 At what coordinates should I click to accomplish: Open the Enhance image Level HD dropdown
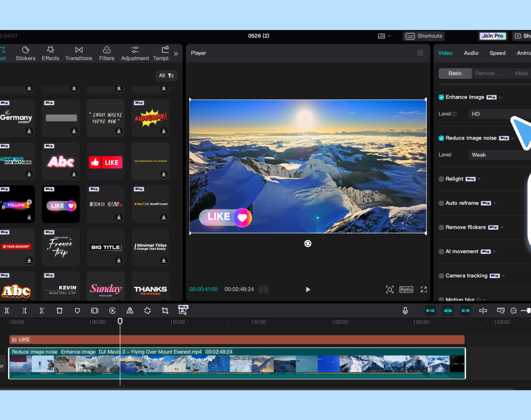click(499, 114)
